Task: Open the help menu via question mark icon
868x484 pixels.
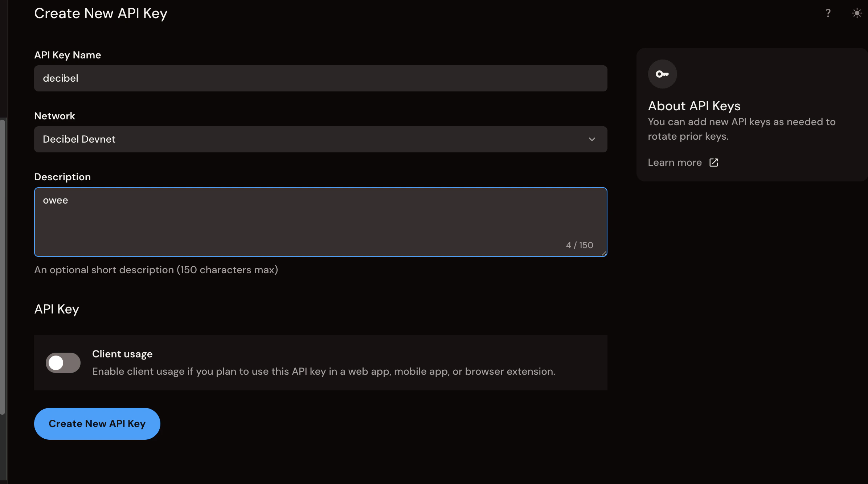Action: (828, 13)
